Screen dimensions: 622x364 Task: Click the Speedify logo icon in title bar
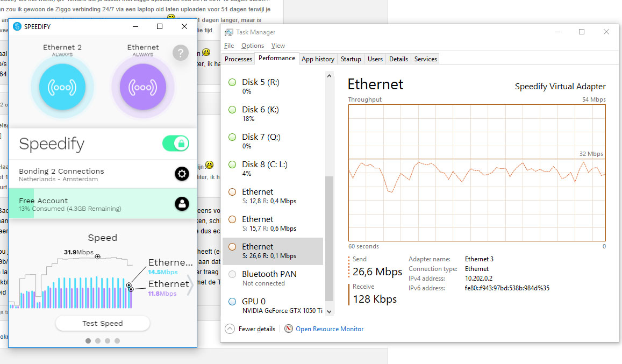[17, 26]
